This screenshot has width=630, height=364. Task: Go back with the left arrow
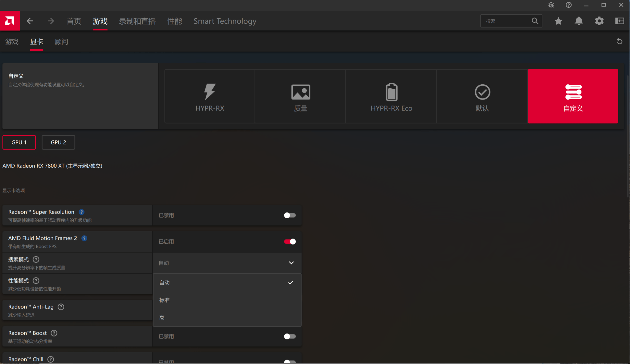click(30, 21)
